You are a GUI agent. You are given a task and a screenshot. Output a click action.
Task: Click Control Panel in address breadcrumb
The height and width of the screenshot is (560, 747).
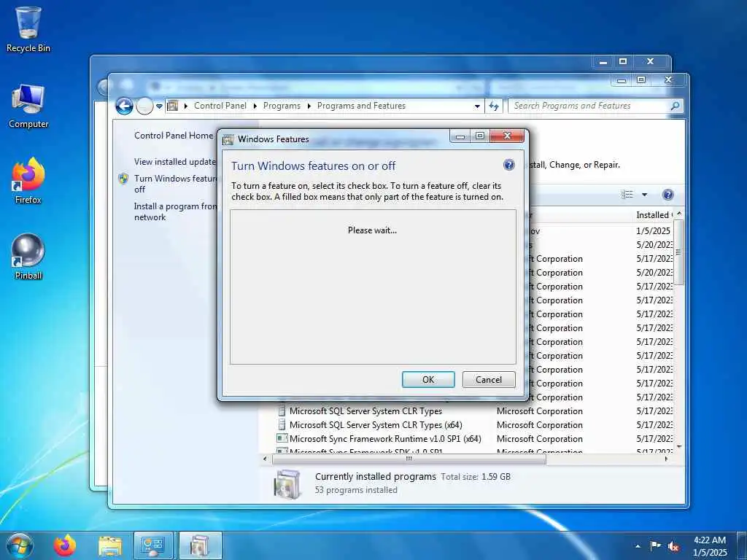[220, 106]
